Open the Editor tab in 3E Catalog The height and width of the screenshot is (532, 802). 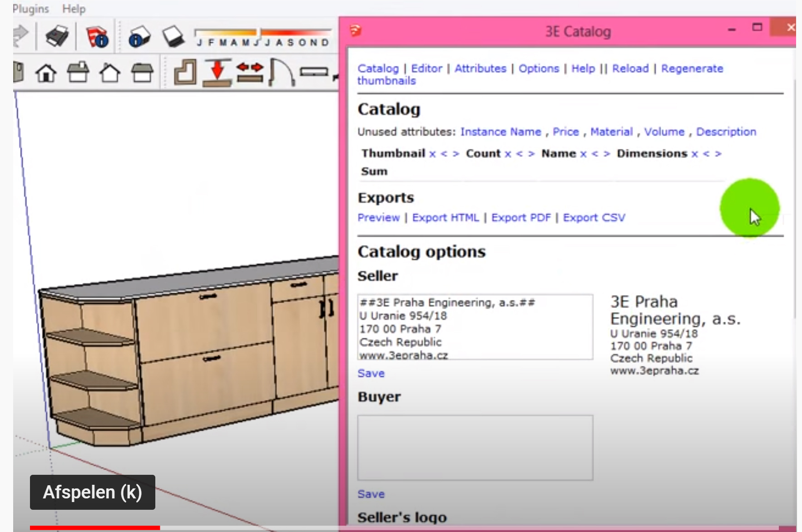pos(426,69)
